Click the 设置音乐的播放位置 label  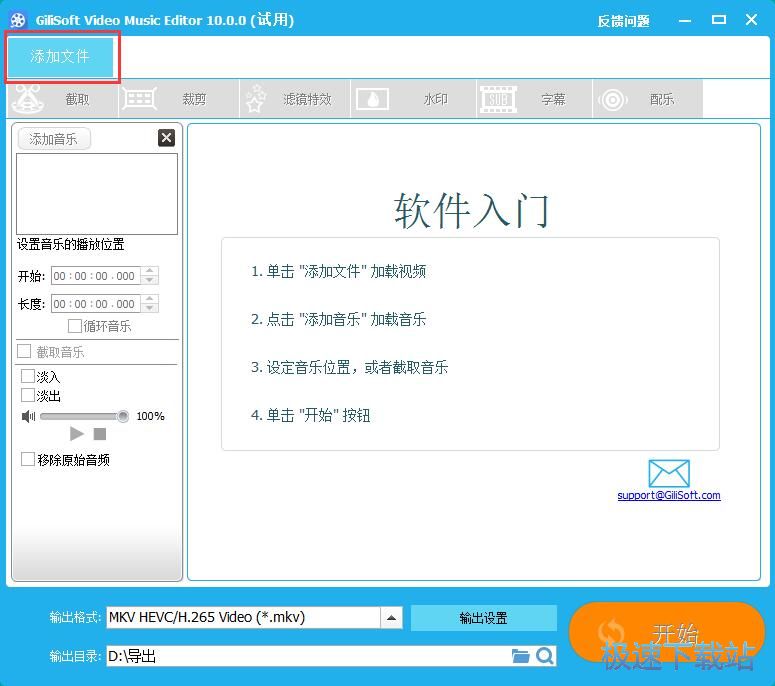click(x=70, y=244)
